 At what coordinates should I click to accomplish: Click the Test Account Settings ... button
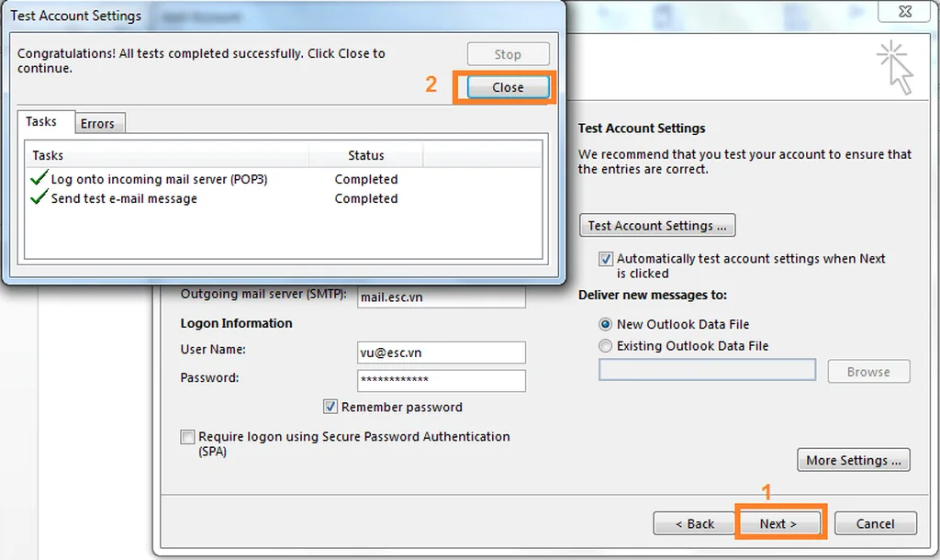[x=657, y=226]
